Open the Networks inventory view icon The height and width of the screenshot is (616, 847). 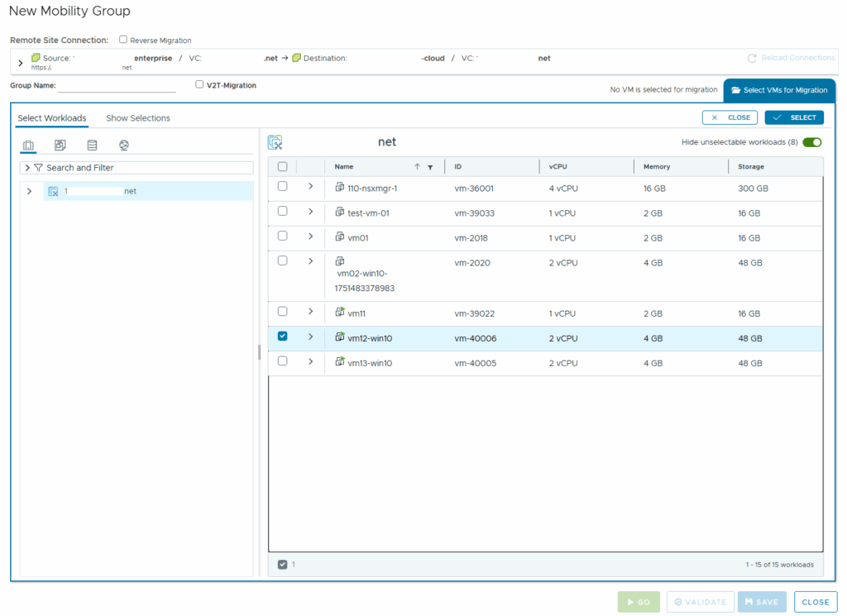124,146
